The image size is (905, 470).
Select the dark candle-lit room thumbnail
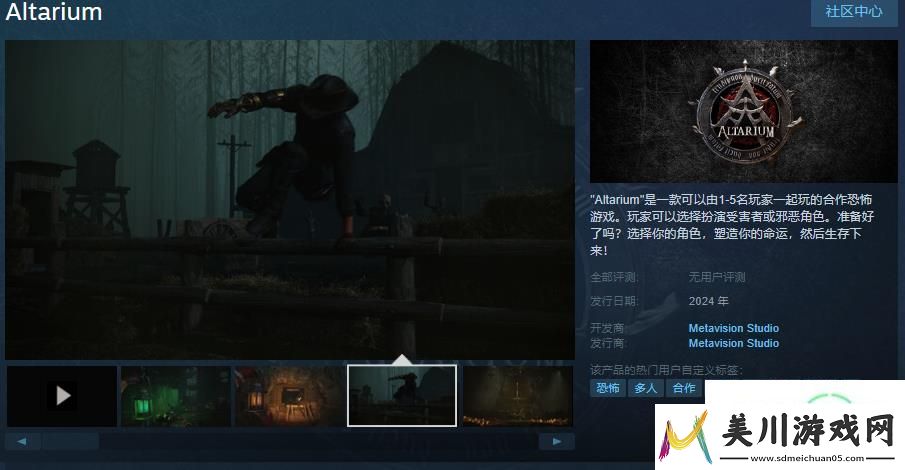pyautogui.click(x=518, y=396)
